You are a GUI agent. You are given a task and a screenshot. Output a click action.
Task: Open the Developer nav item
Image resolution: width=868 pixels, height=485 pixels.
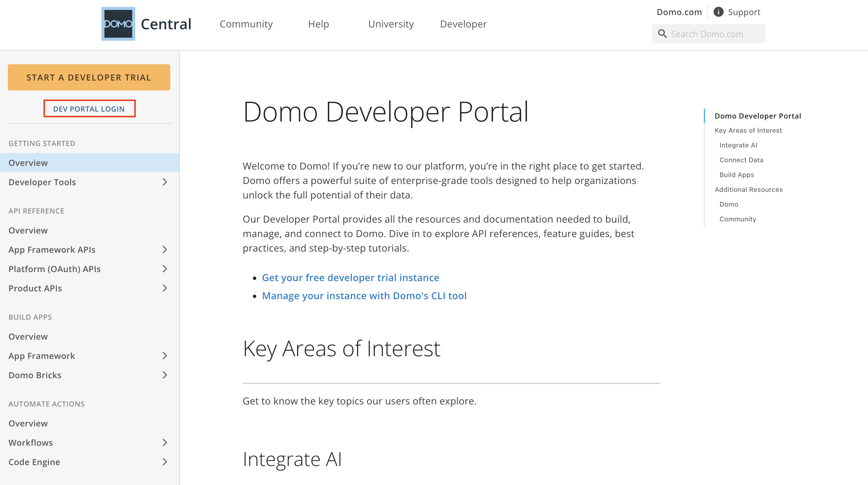tap(463, 24)
